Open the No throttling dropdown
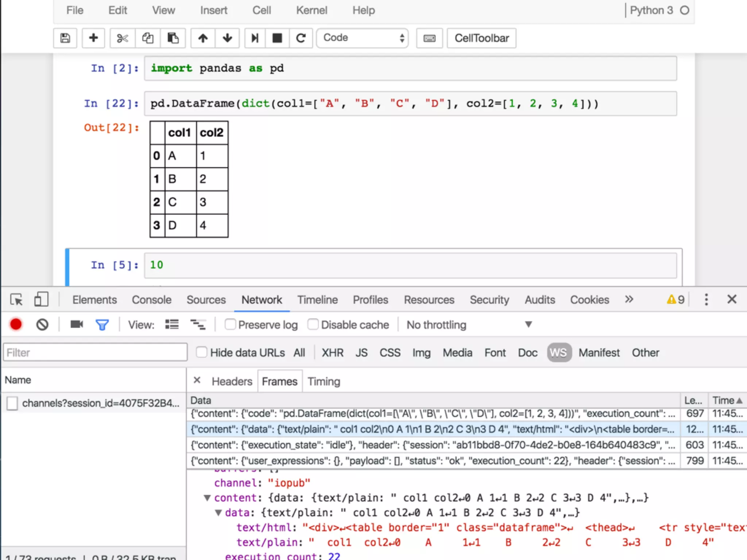 tap(469, 324)
